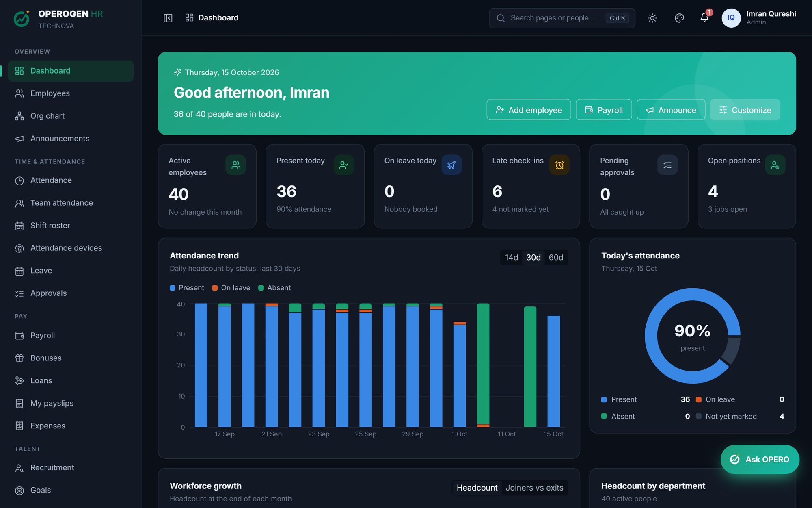Click the Late check-ins alarm clock icon
The image size is (812, 508).
click(x=559, y=165)
